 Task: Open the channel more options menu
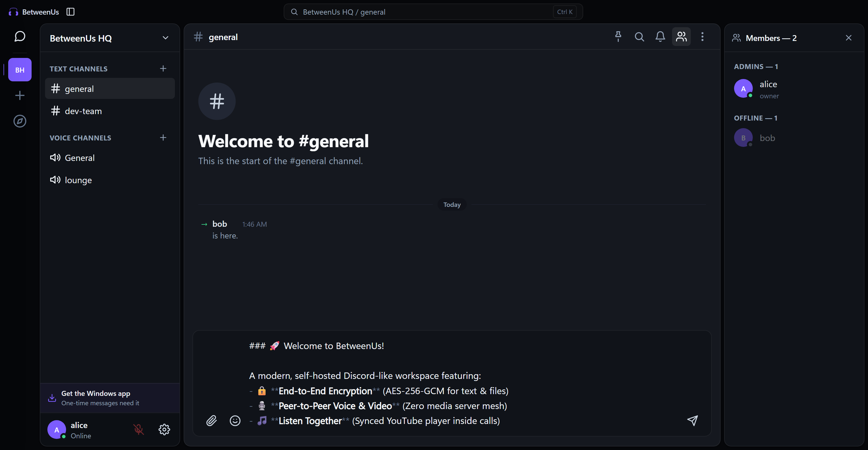[x=702, y=36]
